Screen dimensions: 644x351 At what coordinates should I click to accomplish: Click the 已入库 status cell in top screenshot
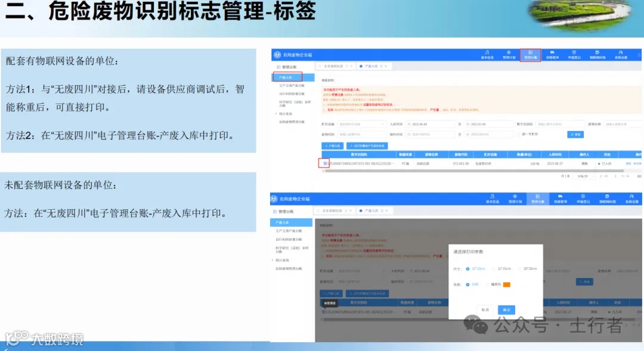pos(606,163)
